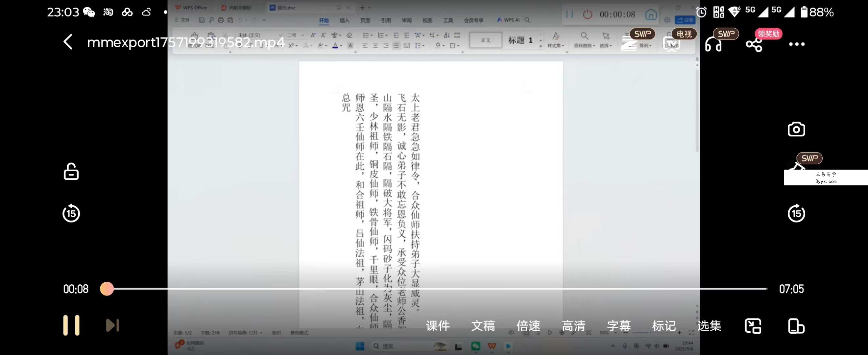The height and width of the screenshot is (355, 868).
Task: Tap the 标记 mark button
Action: coord(664,326)
